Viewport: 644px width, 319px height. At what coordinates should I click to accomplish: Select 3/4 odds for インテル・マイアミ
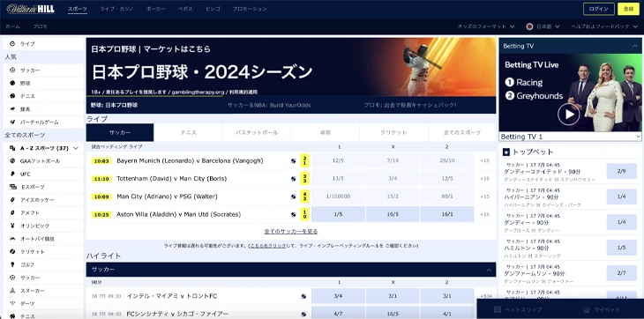tap(338, 296)
